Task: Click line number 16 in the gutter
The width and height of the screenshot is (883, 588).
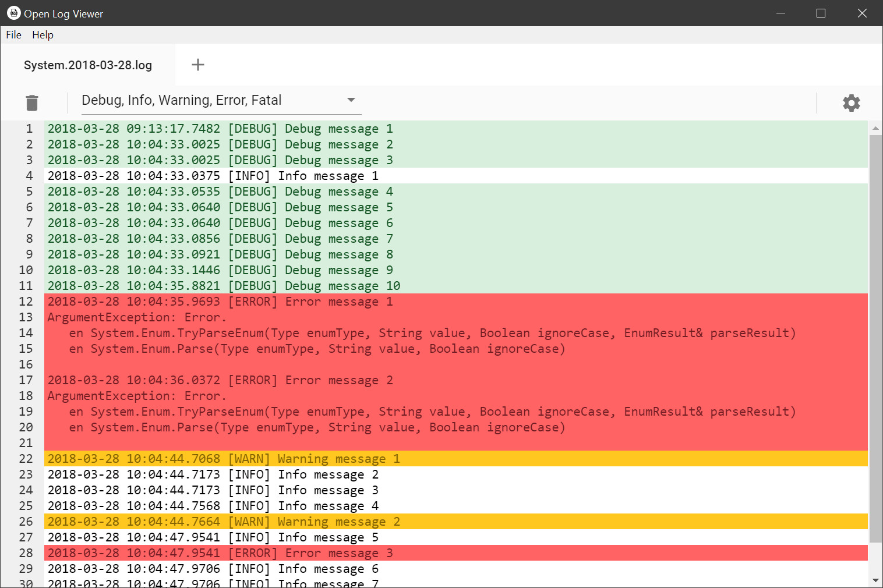Action: (x=26, y=364)
